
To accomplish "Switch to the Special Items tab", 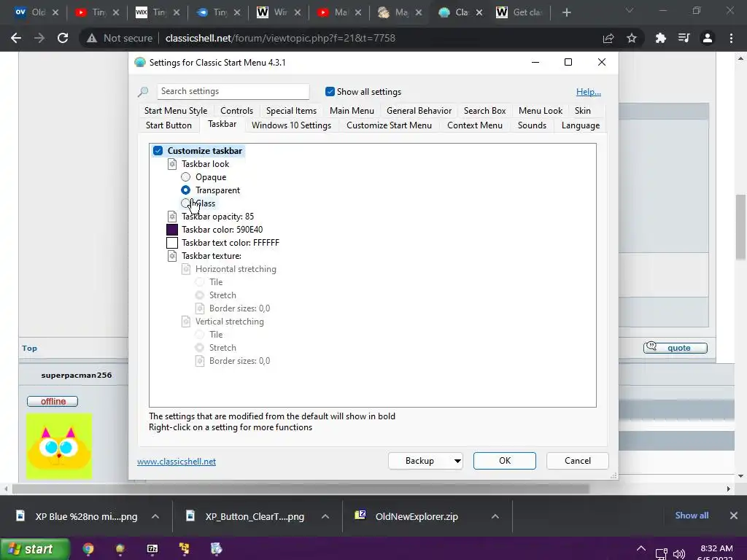I will pos(291,111).
